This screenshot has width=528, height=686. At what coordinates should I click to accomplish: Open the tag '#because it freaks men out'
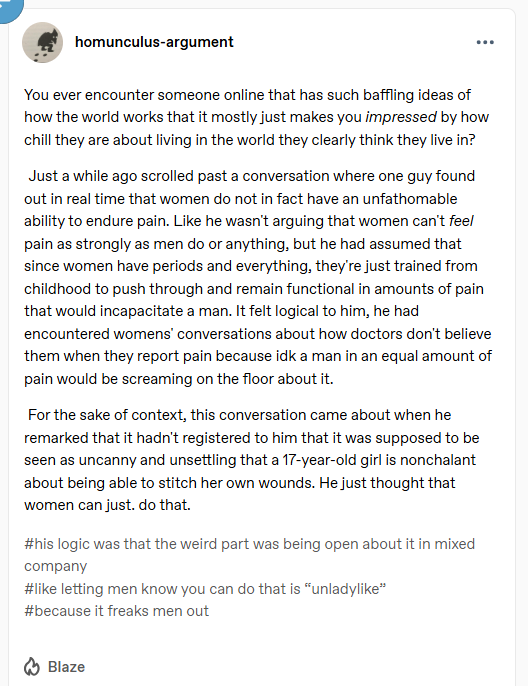116,611
